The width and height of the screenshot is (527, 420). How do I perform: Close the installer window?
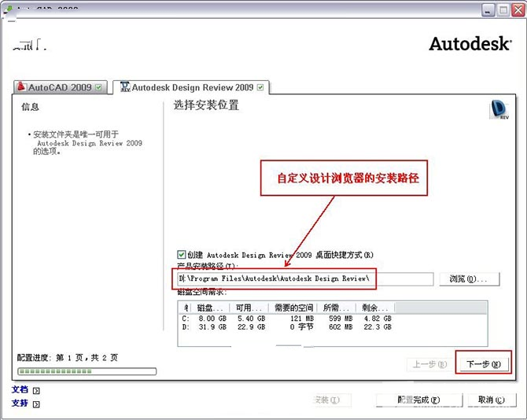518,10
